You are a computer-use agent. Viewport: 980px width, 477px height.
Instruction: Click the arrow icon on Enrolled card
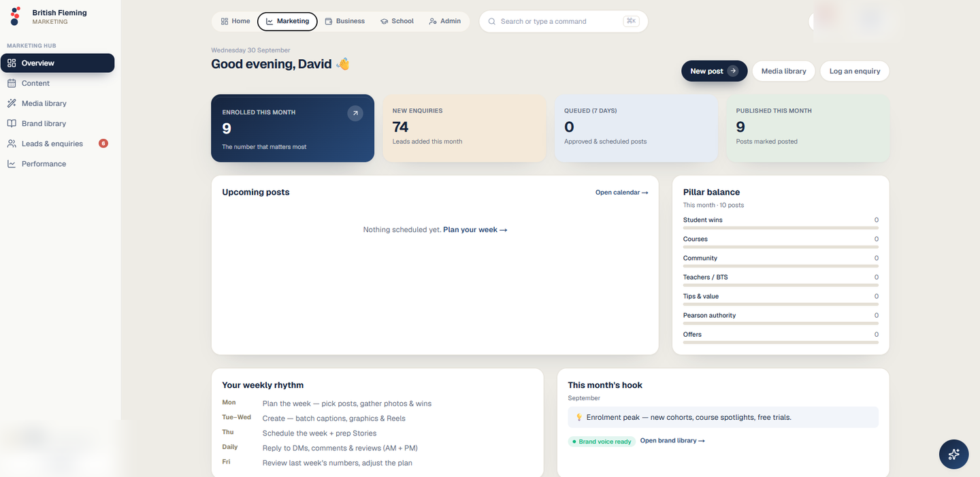click(355, 114)
